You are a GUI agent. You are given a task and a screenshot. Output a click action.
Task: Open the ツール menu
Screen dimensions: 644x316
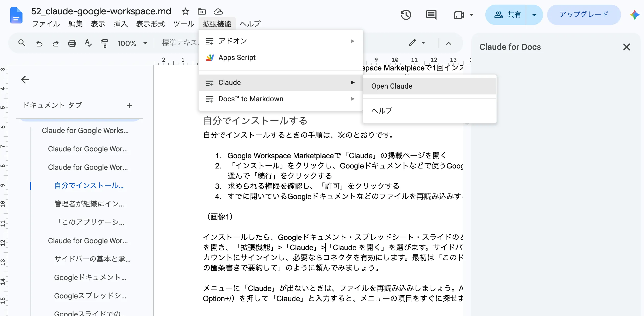coord(184,24)
